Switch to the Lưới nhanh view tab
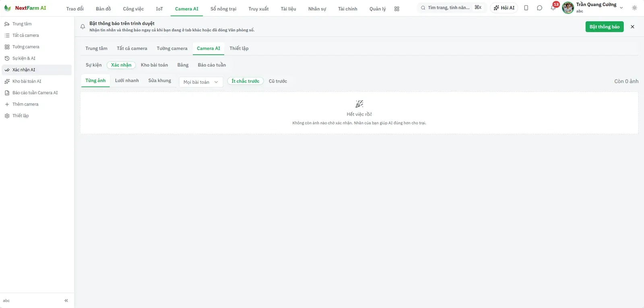This screenshot has width=644, height=308. [x=127, y=81]
